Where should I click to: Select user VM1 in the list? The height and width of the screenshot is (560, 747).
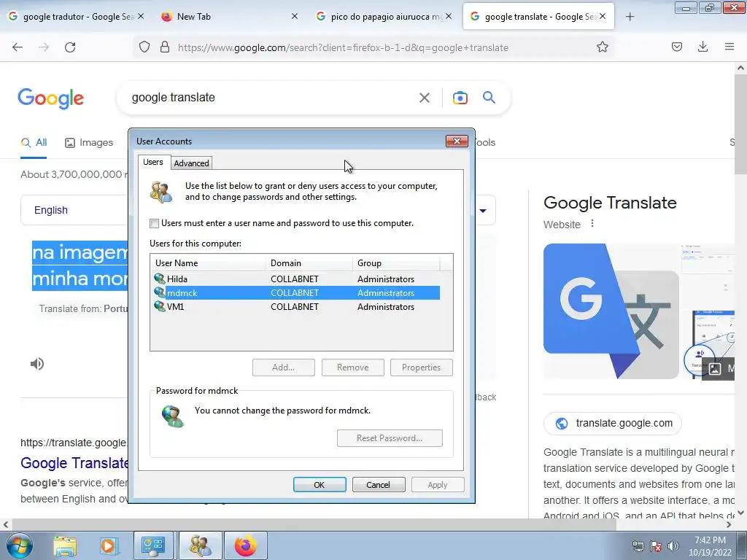pos(295,307)
